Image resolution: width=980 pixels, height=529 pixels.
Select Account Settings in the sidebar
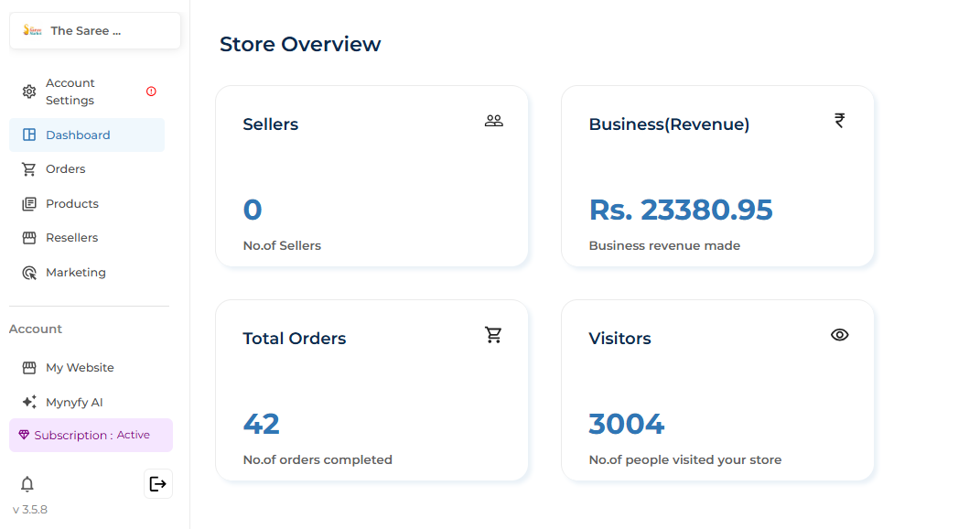point(70,91)
